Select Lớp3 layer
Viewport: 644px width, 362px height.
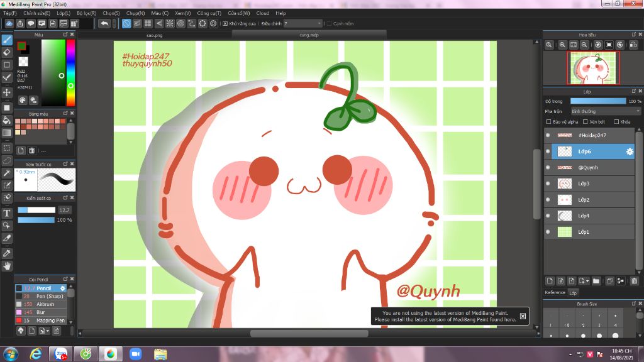tap(589, 184)
